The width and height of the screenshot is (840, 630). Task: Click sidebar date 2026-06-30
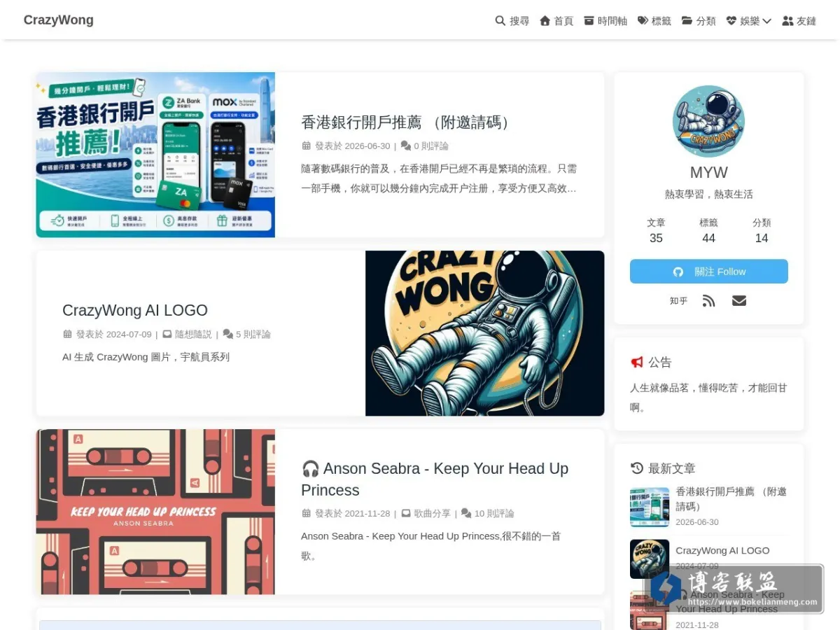click(x=697, y=522)
